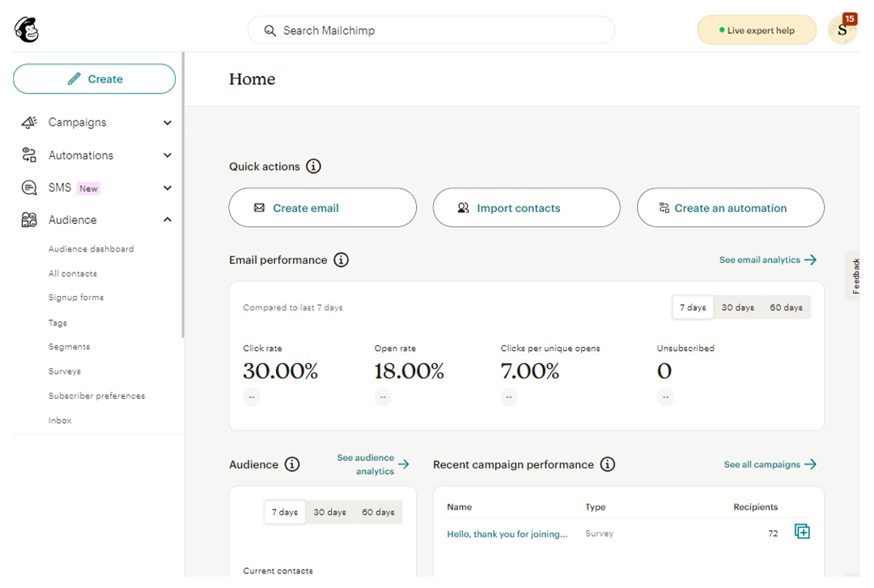
Task: Click the Automations workflow icon
Action: 29,155
